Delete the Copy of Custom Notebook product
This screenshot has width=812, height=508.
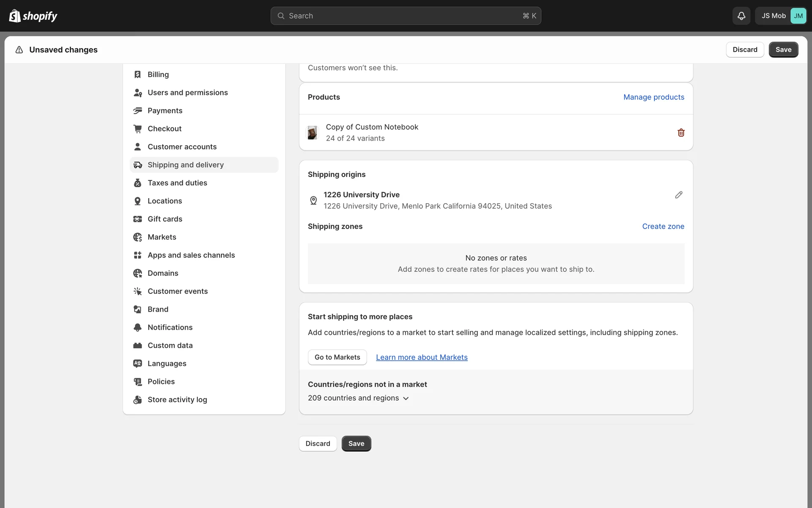point(681,133)
